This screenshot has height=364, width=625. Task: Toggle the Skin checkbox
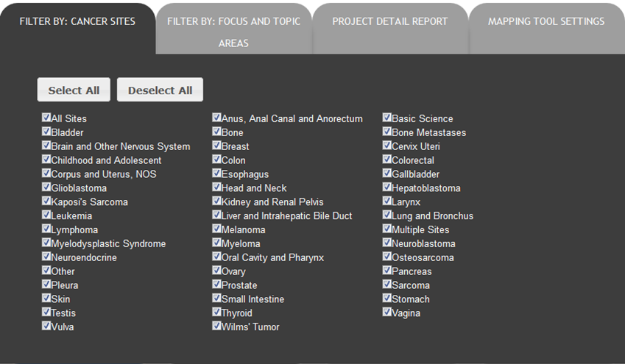(x=46, y=298)
